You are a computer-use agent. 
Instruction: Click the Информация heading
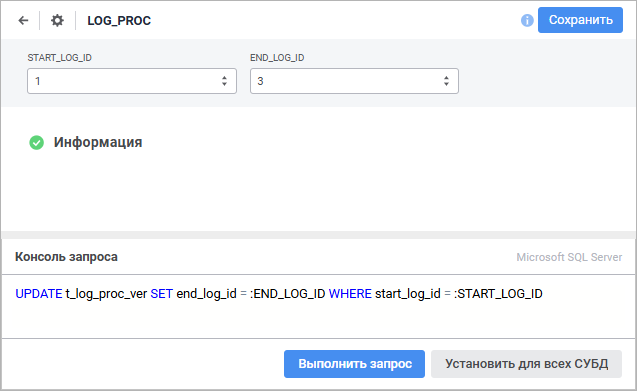pyautogui.click(x=98, y=142)
